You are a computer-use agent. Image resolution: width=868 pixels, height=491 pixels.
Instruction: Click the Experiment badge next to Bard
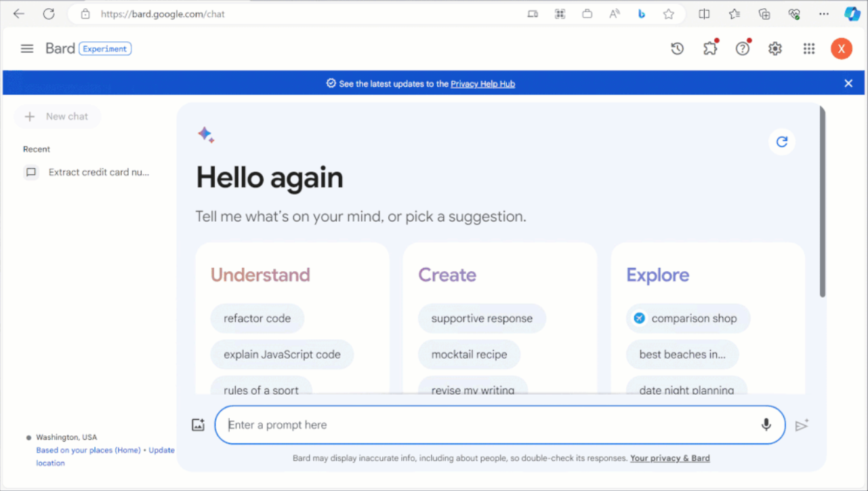pyautogui.click(x=105, y=49)
